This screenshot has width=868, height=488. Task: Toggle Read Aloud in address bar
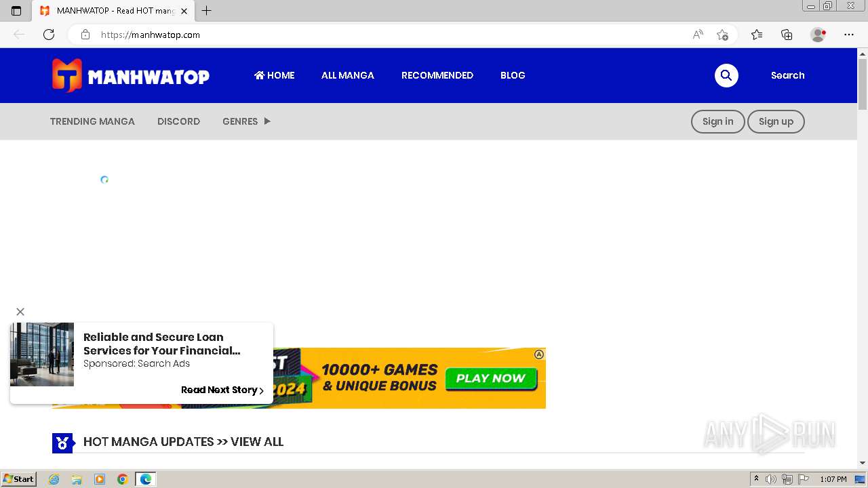coord(698,35)
